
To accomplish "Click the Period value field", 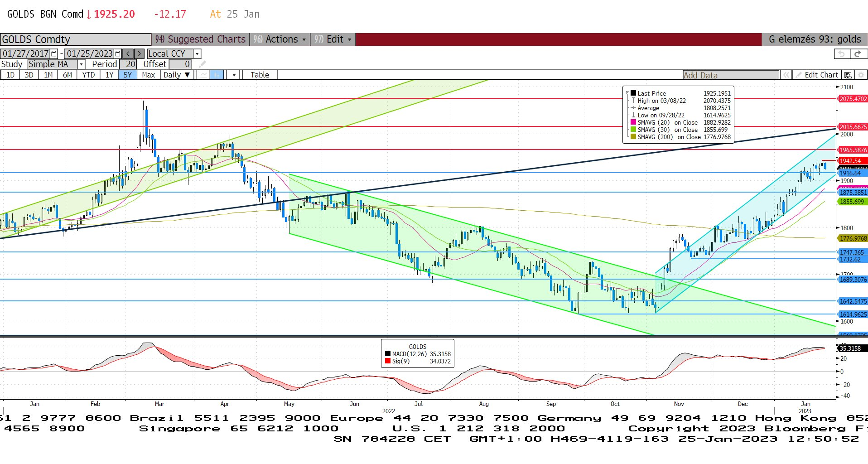I will tap(128, 64).
